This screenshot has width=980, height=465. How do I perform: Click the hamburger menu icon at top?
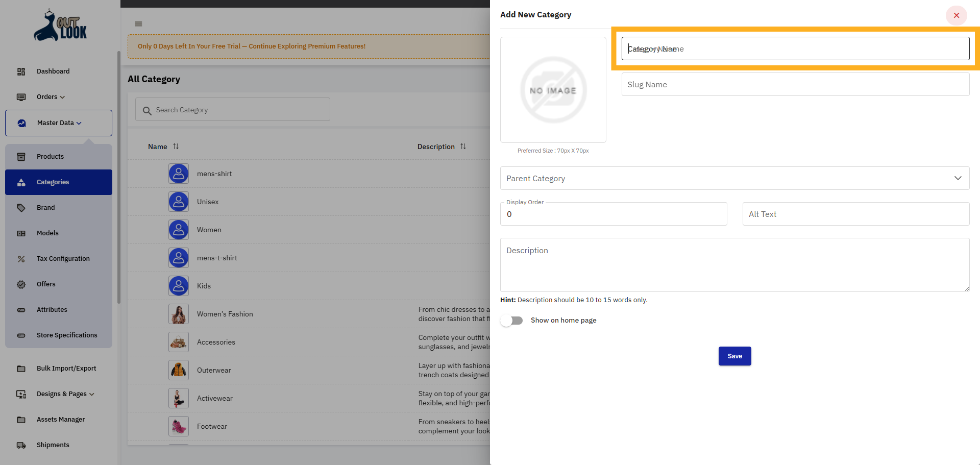(x=138, y=23)
